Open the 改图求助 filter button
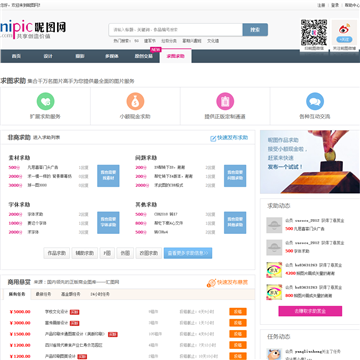360x360 pixels. [x=149, y=253]
